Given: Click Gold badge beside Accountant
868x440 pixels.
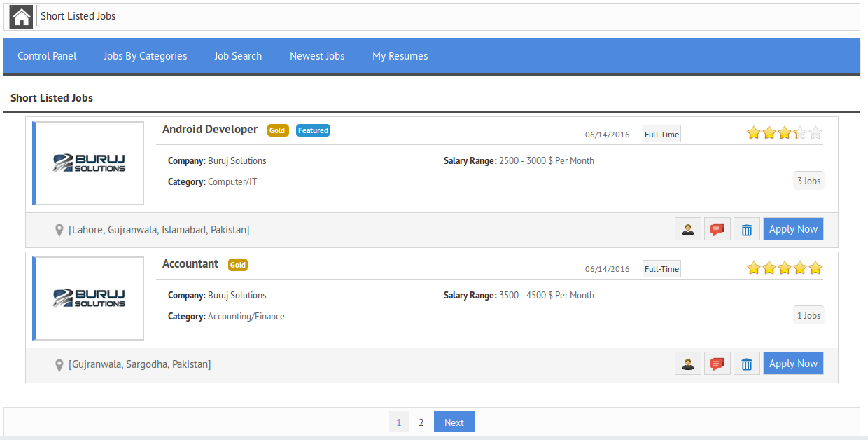Looking at the screenshot, I should 238,265.
